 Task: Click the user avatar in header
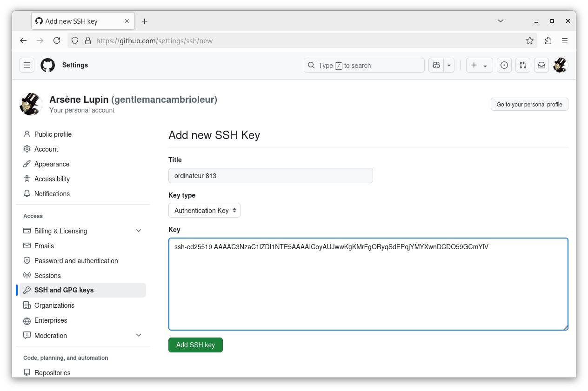tap(560, 66)
